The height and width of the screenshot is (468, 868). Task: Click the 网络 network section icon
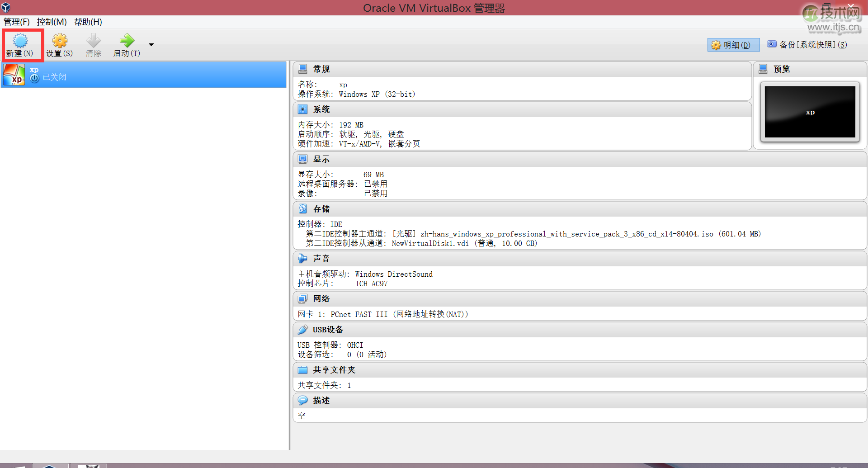pos(303,298)
